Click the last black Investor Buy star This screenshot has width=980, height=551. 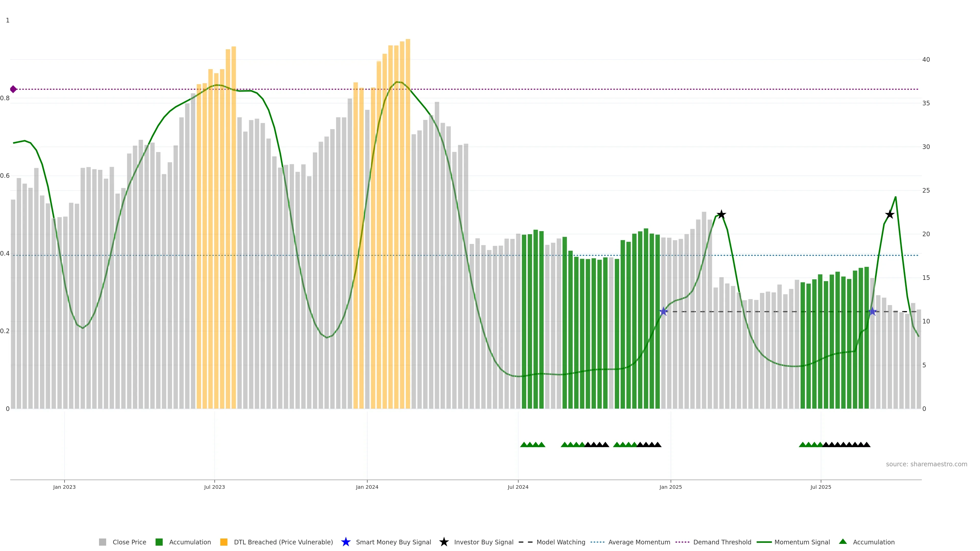tap(889, 215)
